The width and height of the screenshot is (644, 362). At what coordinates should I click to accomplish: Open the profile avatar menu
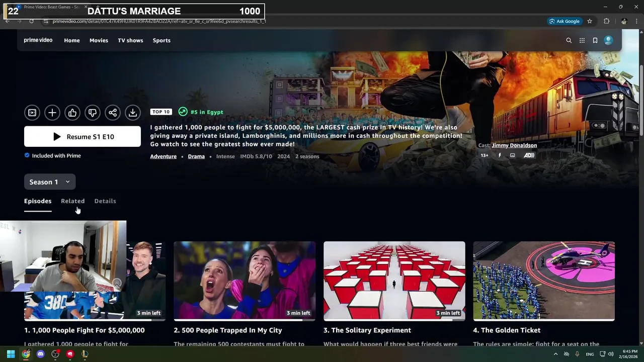click(608, 40)
